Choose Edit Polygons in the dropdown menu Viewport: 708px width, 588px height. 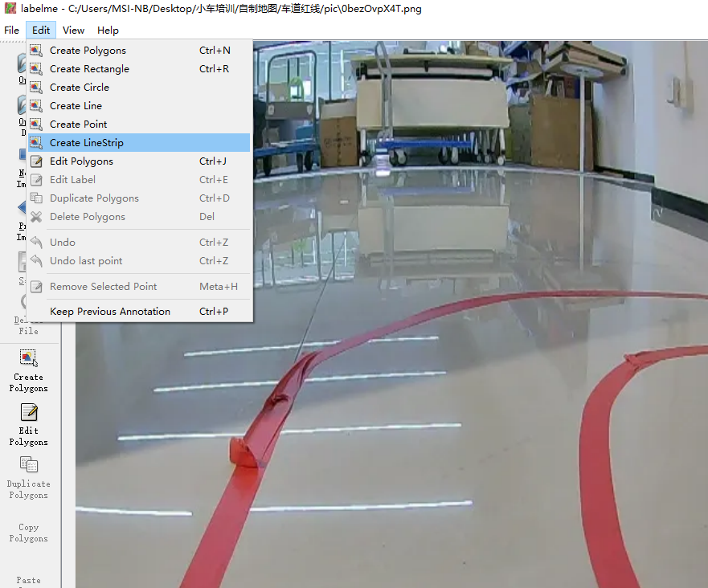point(81,161)
